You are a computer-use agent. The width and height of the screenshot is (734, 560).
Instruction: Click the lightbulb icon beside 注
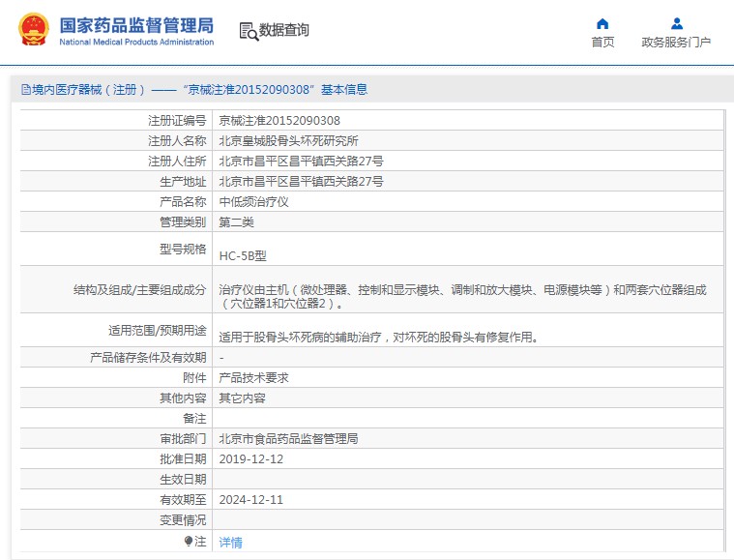[x=190, y=542]
